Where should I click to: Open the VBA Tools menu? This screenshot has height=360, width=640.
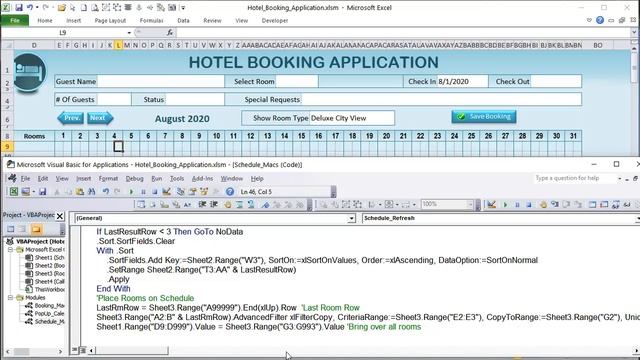click(177, 178)
